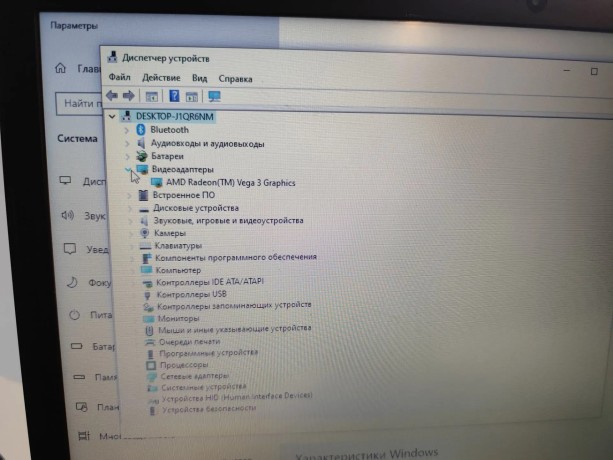613x460 pixels.
Task: Open the Справка menu
Action: pyautogui.click(x=235, y=79)
